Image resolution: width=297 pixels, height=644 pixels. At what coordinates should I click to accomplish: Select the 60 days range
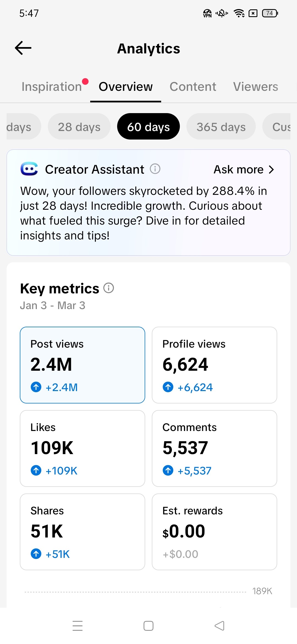(148, 127)
